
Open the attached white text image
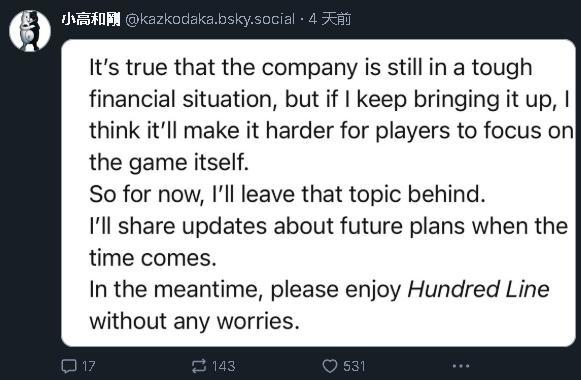click(318, 193)
